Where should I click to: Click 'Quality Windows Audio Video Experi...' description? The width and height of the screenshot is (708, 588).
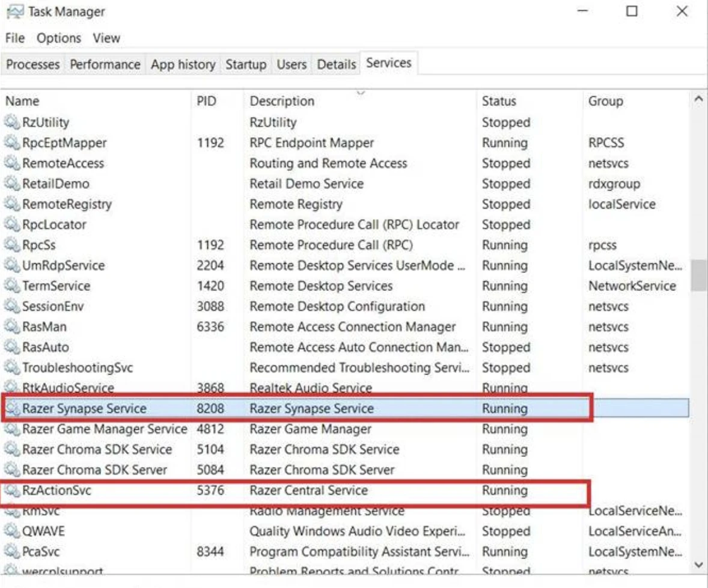point(357,531)
